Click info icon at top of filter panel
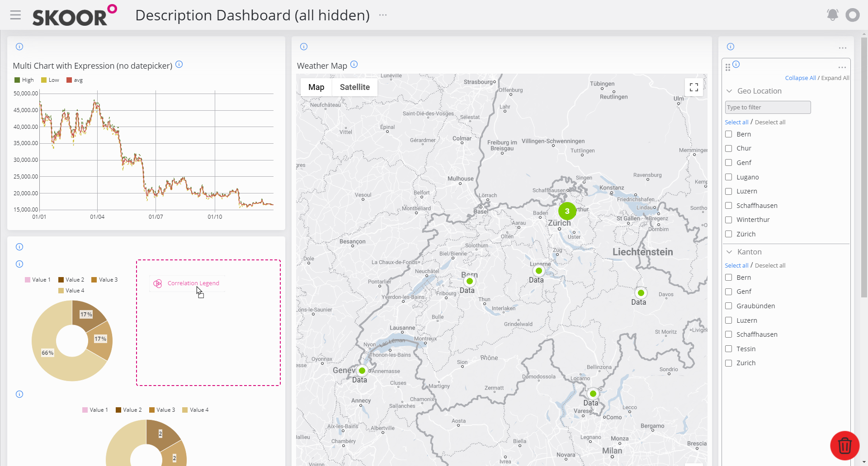The image size is (868, 466). [731, 47]
